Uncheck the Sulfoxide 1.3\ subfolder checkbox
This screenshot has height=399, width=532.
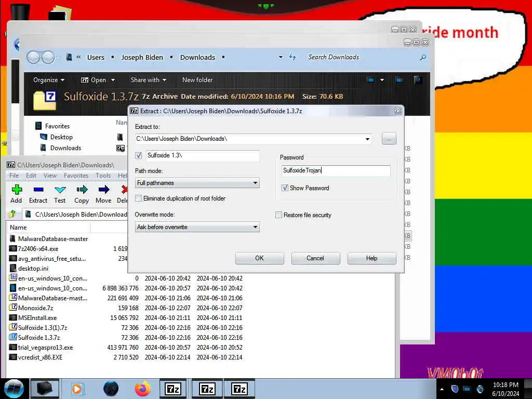click(x=138, y=155)
